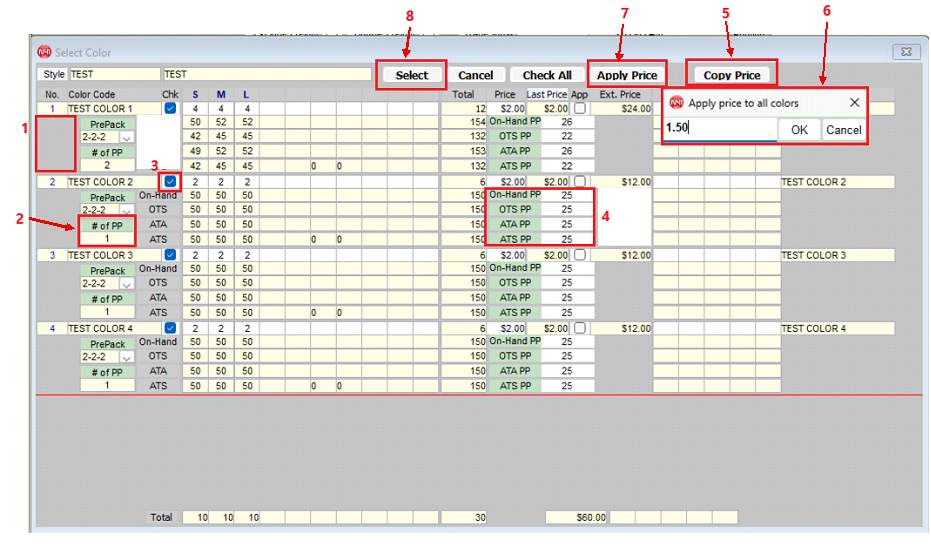
Task: Tick the App checkbox for TEST COLOR 2
Action: pos(580,182)
